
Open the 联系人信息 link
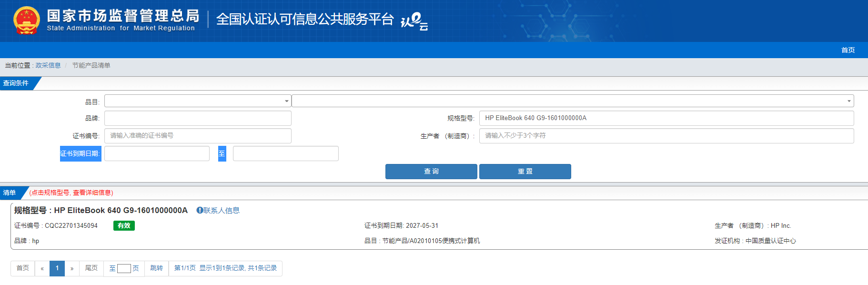coord(222,210)
